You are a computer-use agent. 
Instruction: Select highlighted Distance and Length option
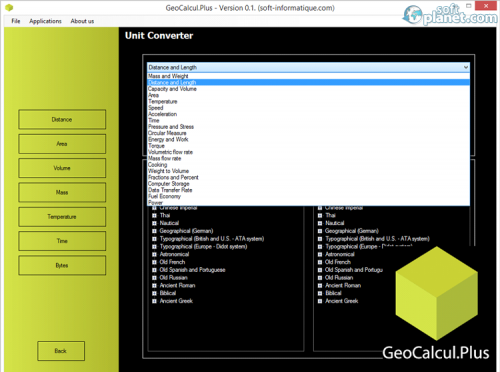tap(308, 82)
